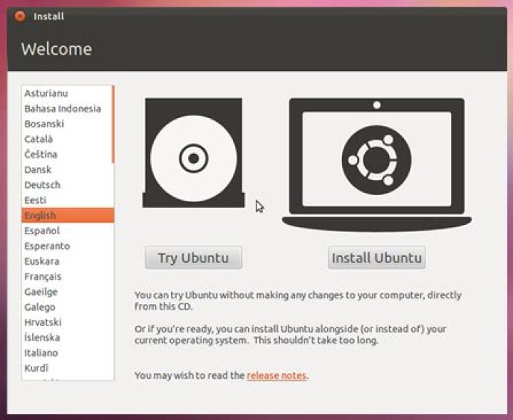Select the highlighted English entry
The height and width of the screenshot is (420, 513).
68,216
